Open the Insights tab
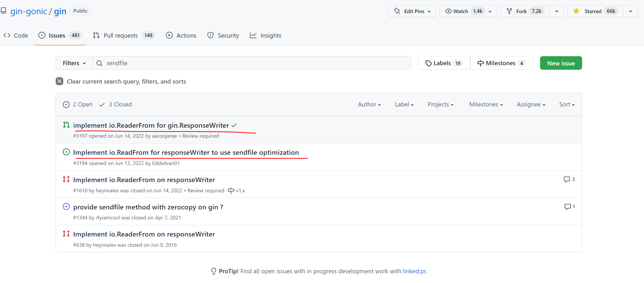644x283 pixels. [265, 35]
